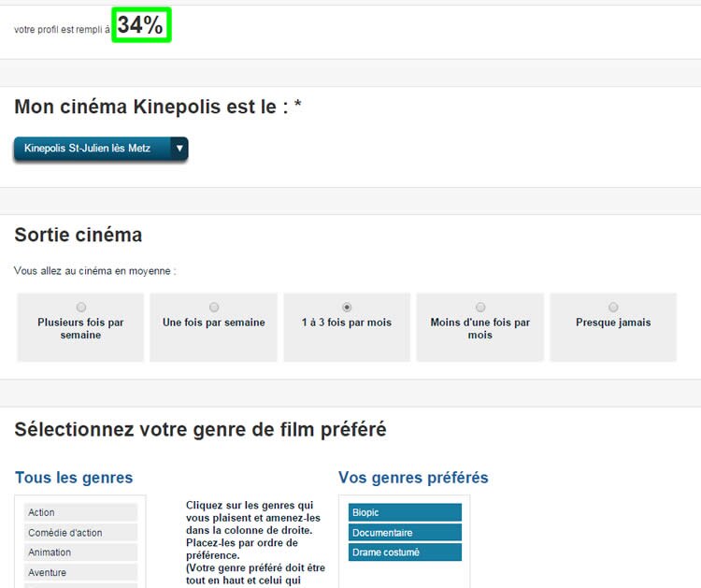
Task: Select the 'Presque jamais' radio button
Action: coord(613,308)
